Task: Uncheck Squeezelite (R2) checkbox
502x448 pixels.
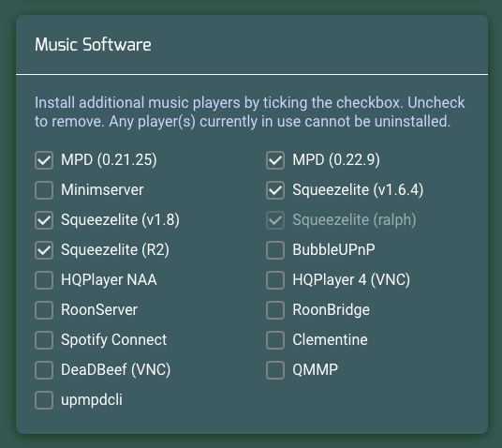Action: coord(44,250)
